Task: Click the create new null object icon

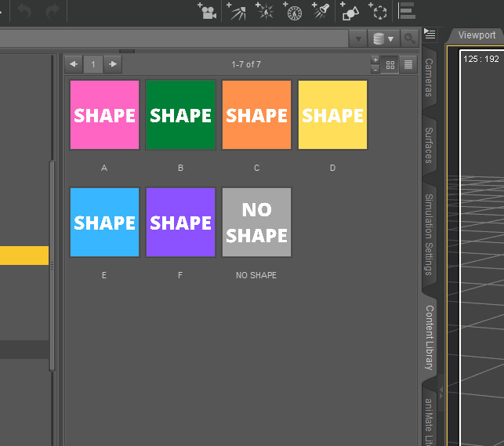Action: pos(379,11)
